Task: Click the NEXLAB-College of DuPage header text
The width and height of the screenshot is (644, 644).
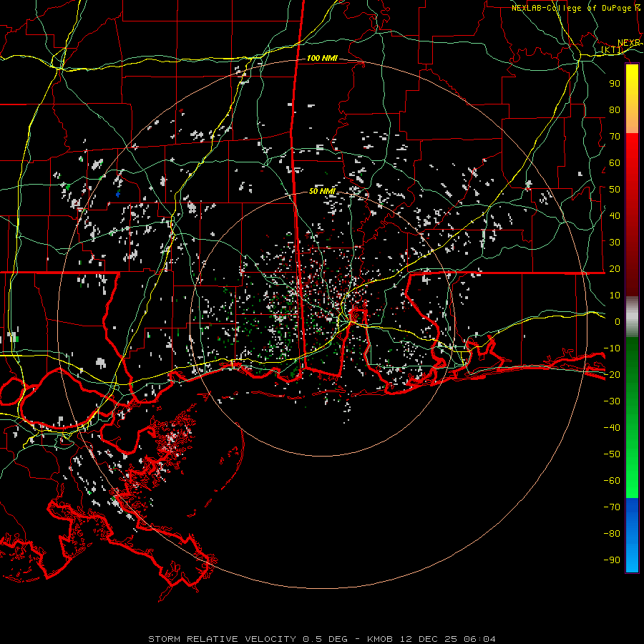Action: coord(576,8)
